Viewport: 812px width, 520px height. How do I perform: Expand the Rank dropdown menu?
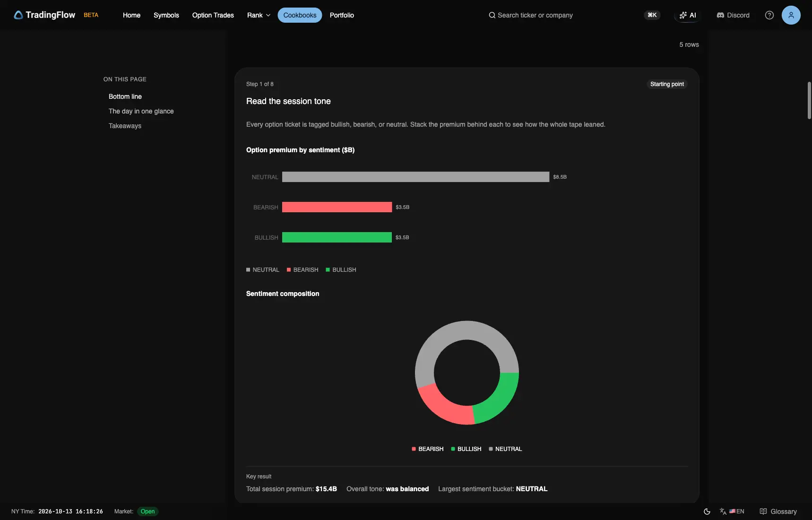point(259,15)
